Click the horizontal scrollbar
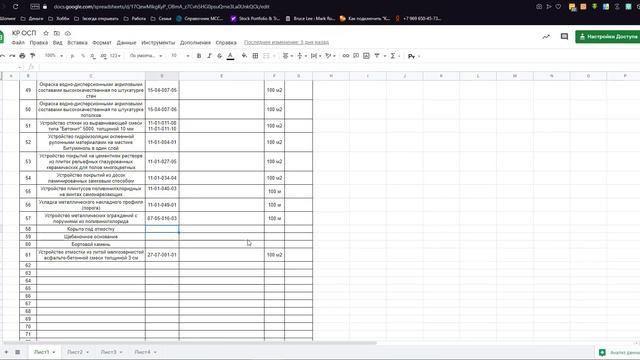640x360 pixels. click(189, 343)
